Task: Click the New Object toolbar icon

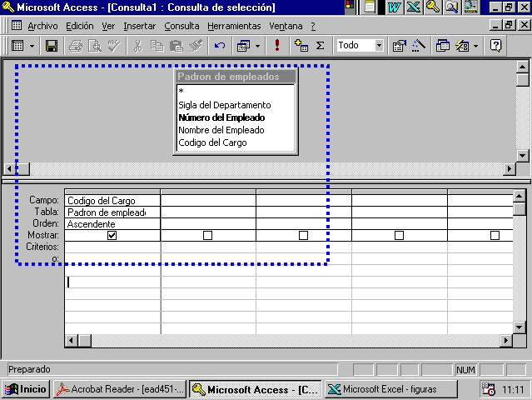Action: click(x=462, y=46)
